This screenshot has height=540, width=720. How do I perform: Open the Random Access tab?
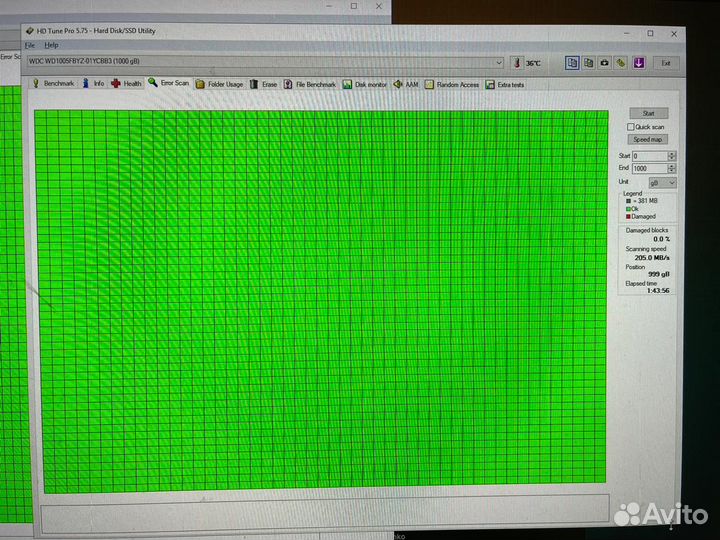click(452, 84)
